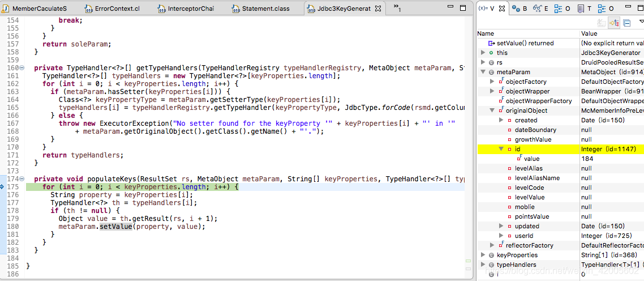The height and width of the screenshot is (281, 644).
Task: Select the levelAliasName row
Action: (x=561, y=178)
